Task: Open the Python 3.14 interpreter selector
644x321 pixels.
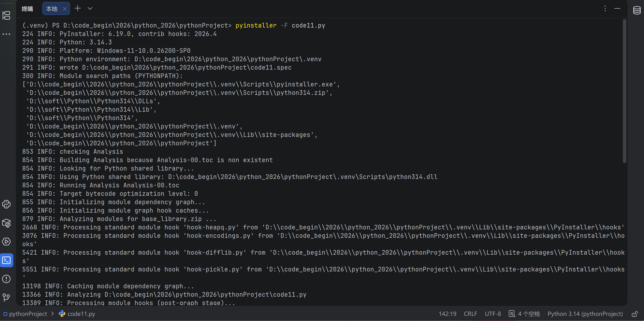Action: point(585,314)
